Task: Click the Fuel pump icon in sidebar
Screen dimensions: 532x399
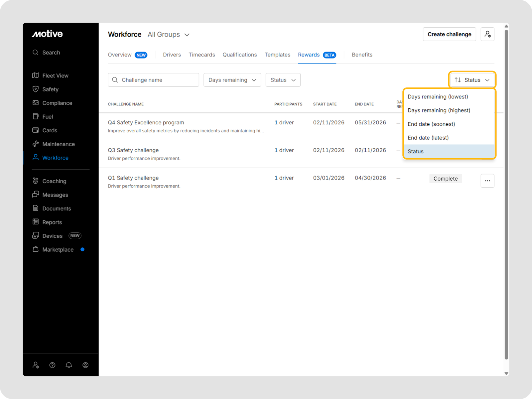Action: pyautogui.click(x=36, y=116)
